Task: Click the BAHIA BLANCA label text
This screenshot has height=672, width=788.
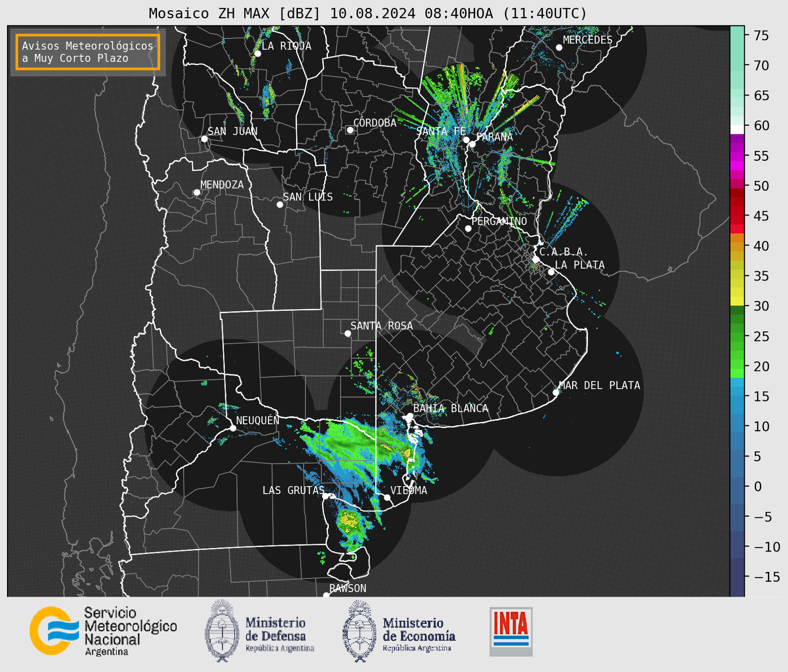Action: (451, 408)
